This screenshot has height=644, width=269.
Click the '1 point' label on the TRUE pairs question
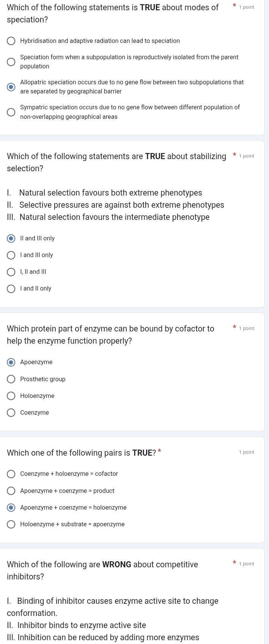click(x=247, y=452)
